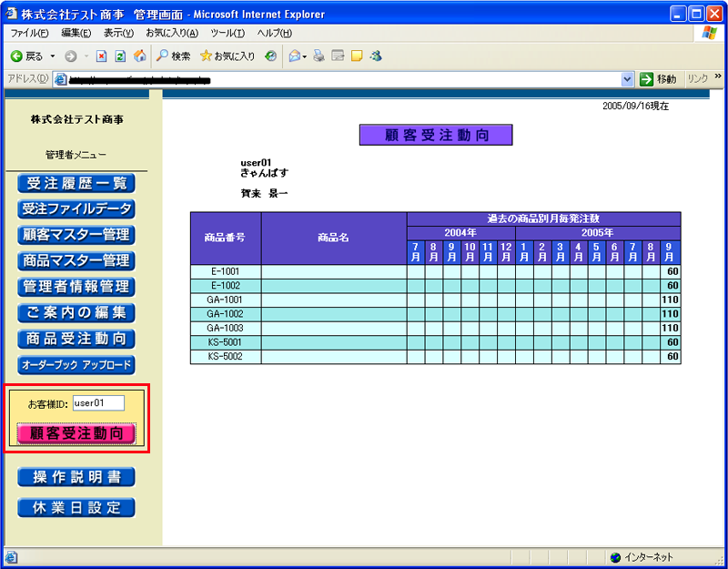This screenshot has height=569, width=728.
Task: Select the forward navigation arrow icon
Action: (71, 56)
